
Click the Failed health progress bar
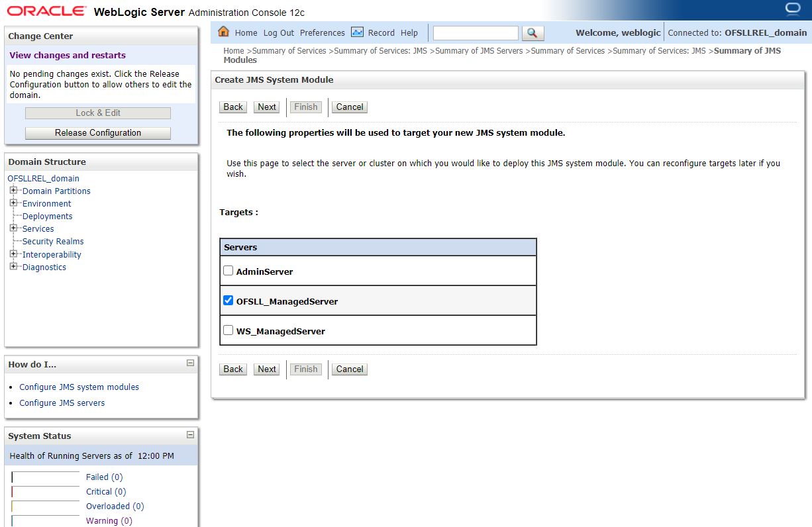point(45,477)
